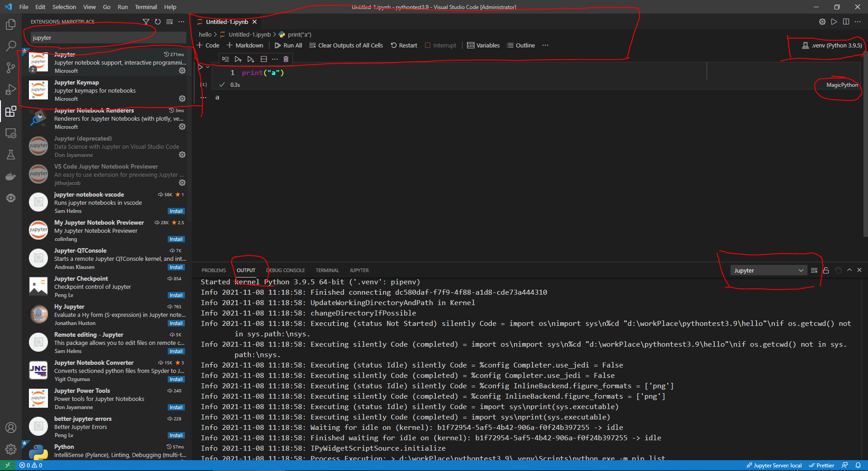Open remote window indicator in status bar
This screenshot has width=868, height=471.
tap(8, 465)
